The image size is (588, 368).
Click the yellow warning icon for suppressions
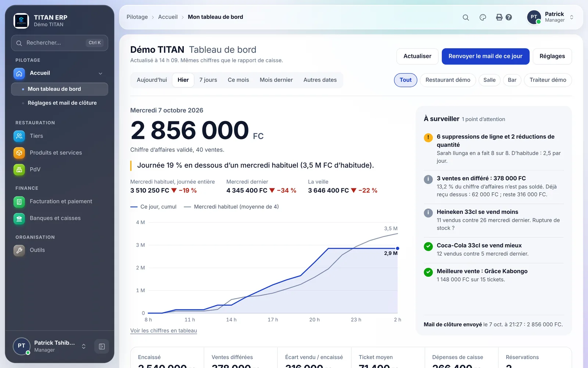[x=428, y=138]
